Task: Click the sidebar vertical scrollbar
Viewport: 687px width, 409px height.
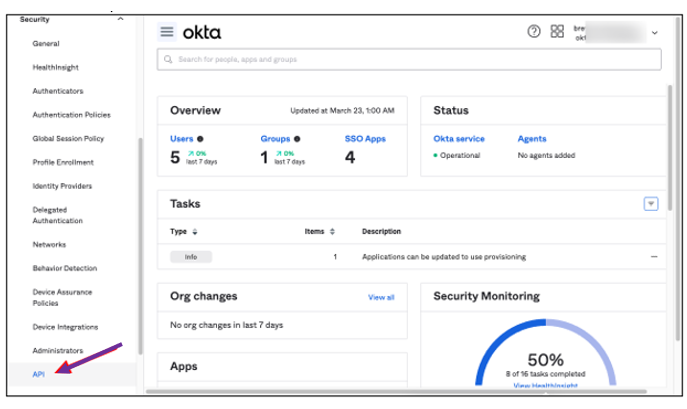Action: pos(140,245)
